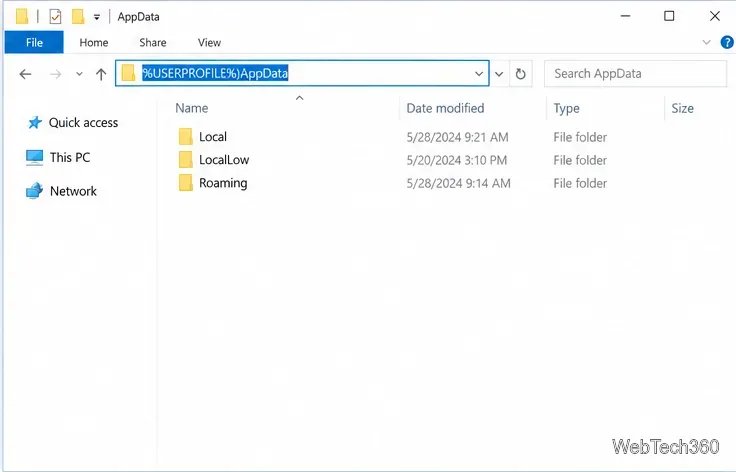Sort by the Size column header

682,108
